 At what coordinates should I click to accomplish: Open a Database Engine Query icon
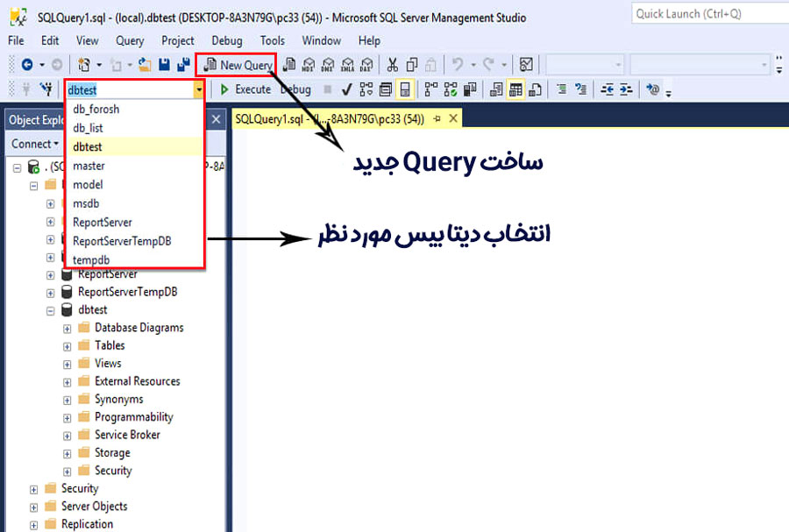(289, 64)
